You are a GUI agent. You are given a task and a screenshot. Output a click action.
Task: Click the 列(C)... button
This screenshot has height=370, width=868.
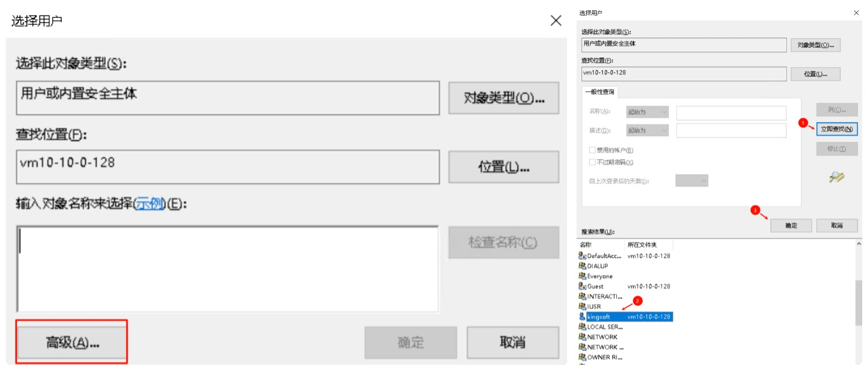point(837,109)
